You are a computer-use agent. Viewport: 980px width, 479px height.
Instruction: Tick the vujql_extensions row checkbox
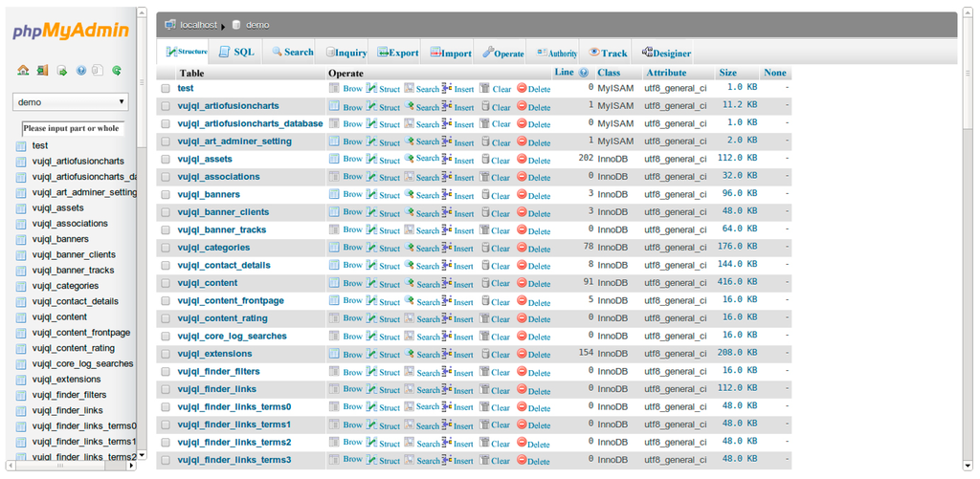[166, 354]
